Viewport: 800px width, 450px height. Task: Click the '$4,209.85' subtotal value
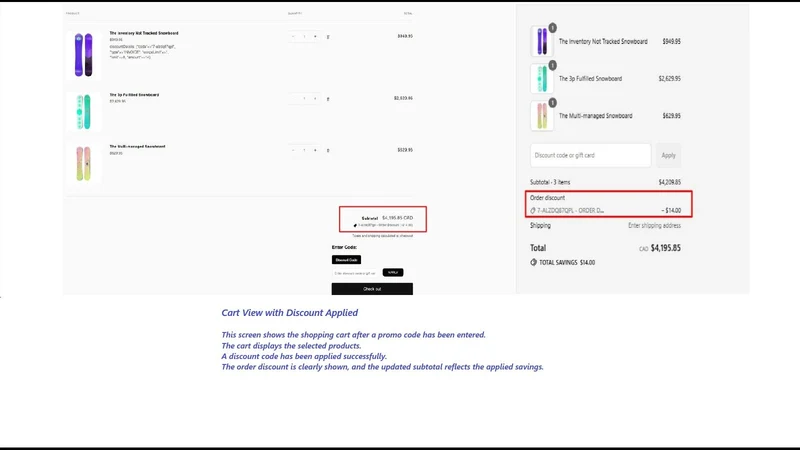[669, 182]
